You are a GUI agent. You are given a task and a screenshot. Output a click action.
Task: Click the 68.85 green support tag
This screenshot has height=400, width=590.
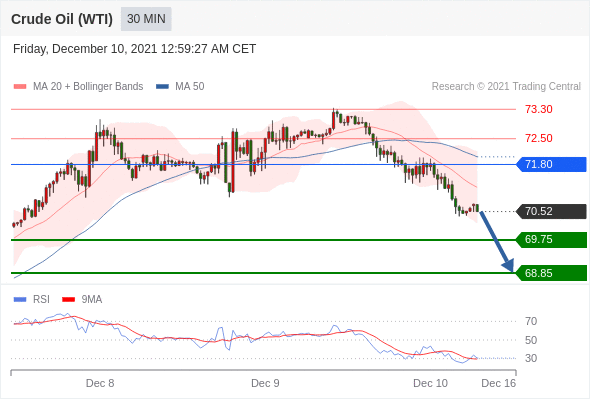tap(551, 273)
